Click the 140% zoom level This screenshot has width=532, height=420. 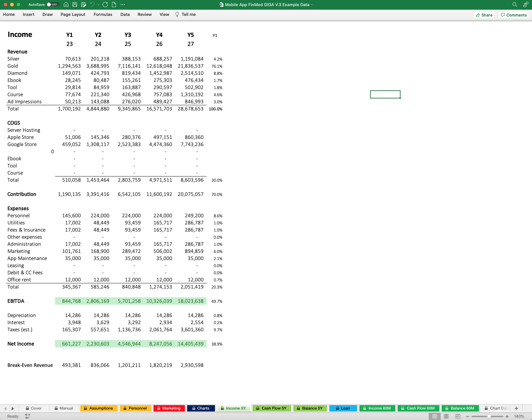pyautogui.click(x=519, y=416)
